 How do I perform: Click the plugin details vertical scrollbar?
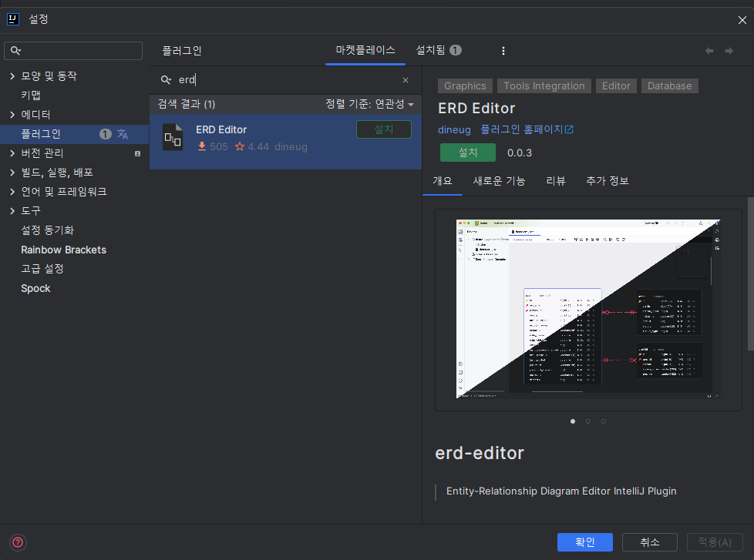pyautogui.click(x=751, y=273)
